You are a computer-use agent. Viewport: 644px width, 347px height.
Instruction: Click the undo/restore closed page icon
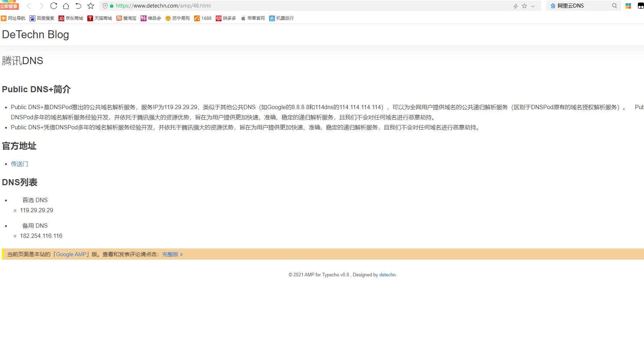tap(78, 6)
